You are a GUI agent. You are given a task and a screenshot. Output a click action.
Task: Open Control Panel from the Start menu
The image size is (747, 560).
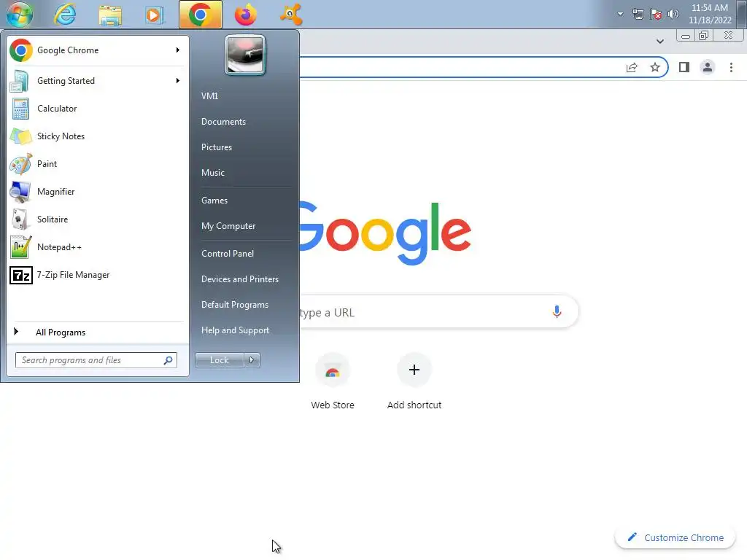[228, 254]
